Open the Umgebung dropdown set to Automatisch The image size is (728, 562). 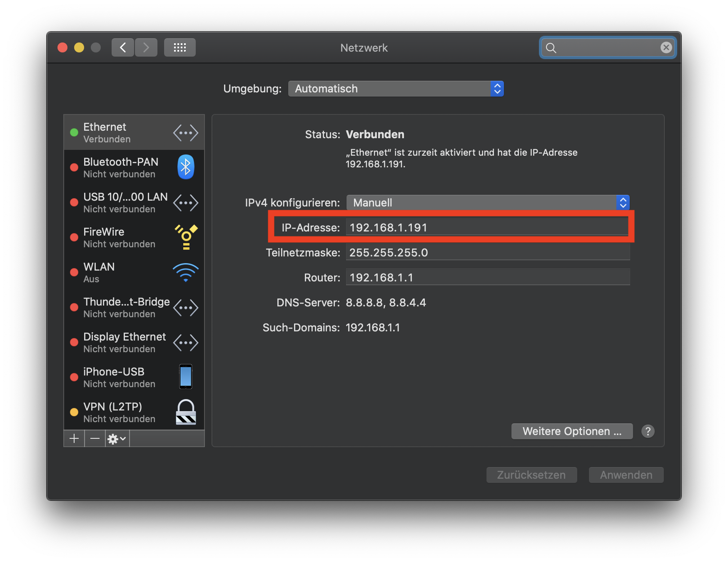[396, 89]
